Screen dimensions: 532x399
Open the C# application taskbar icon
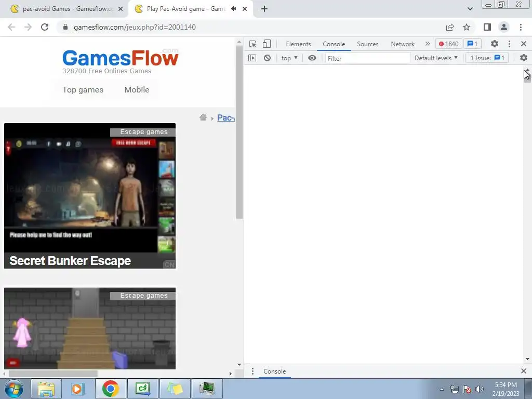point(143,389)
